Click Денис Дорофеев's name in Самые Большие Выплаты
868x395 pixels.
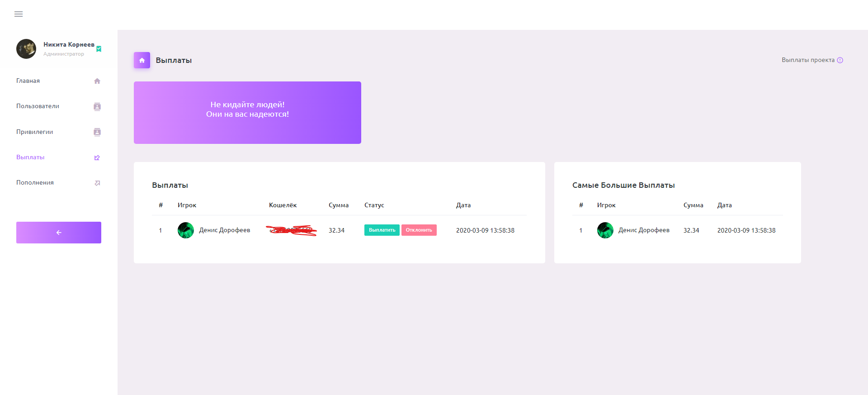[644, 230]
